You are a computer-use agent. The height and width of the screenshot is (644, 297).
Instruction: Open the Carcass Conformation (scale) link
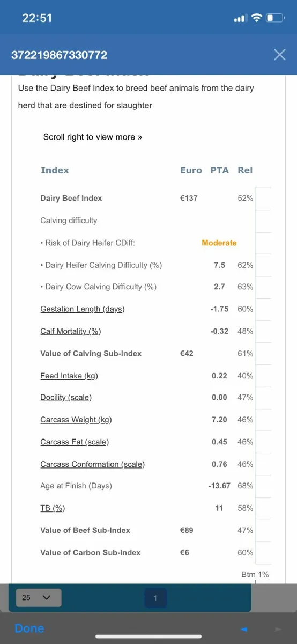(92, 464)
